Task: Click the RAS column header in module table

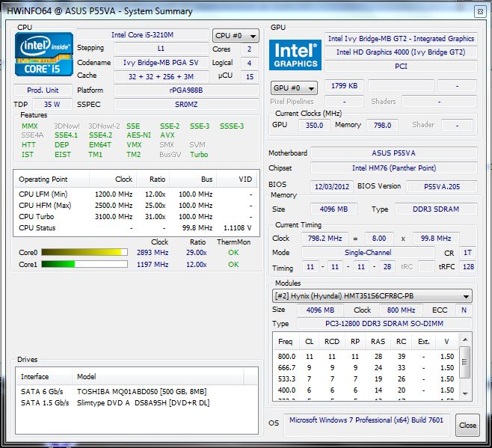Action: click(x=378, y=342)
